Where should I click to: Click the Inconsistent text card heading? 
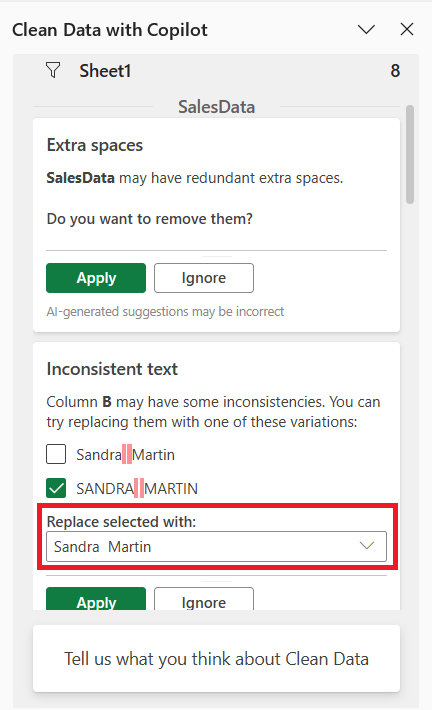[112, 369]
